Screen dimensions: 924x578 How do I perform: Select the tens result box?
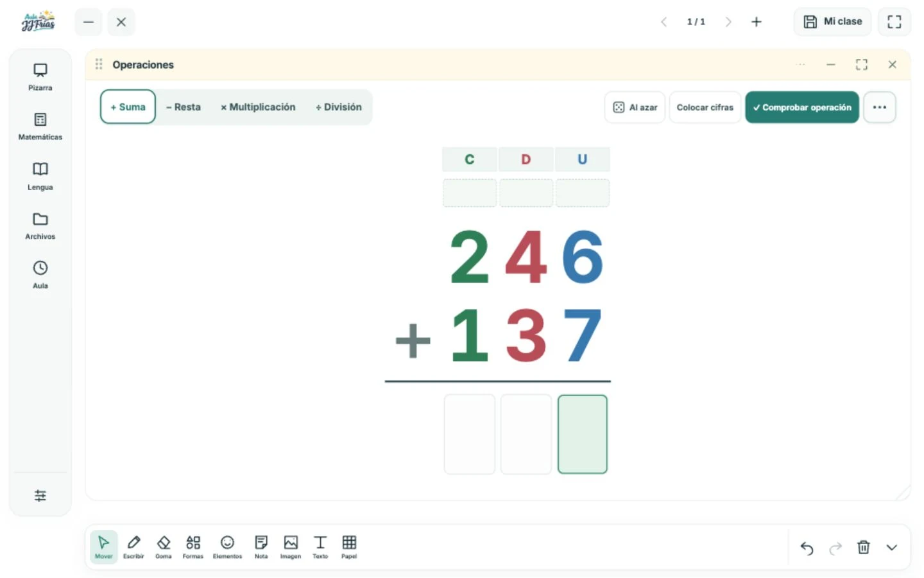(526, 434)
